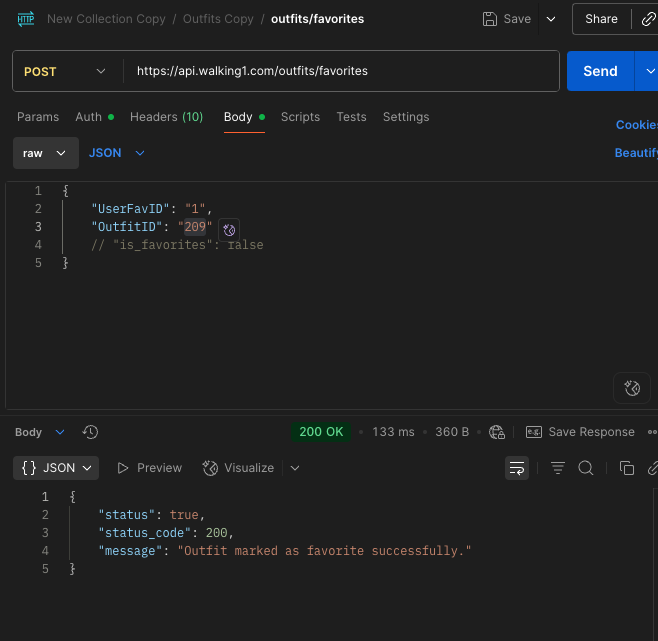The width and height of the screenshot is (658, 641).
Task: Click the 200 OK status badge
Action: tap(321, 432)
